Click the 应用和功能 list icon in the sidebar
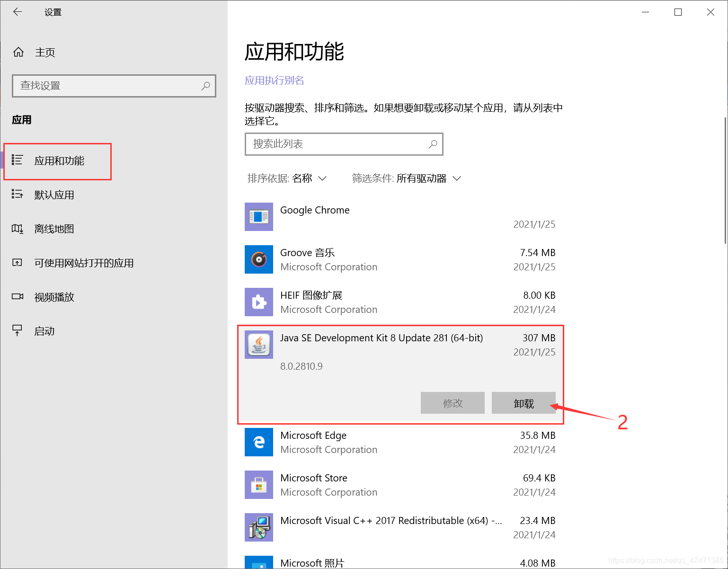The height and width of the screenshot is (569, 728). click(x=18, y=160)
